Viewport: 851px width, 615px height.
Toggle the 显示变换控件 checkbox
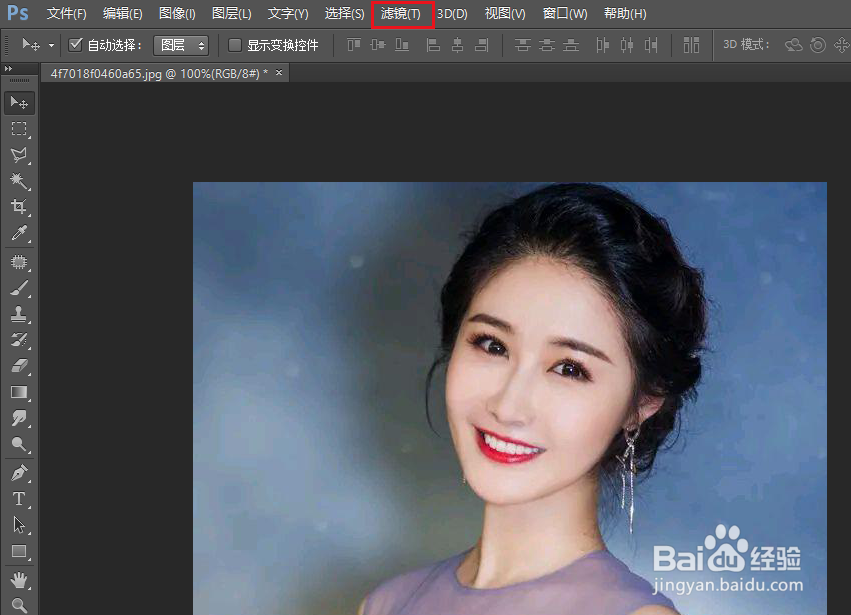[x=234, y=45]
